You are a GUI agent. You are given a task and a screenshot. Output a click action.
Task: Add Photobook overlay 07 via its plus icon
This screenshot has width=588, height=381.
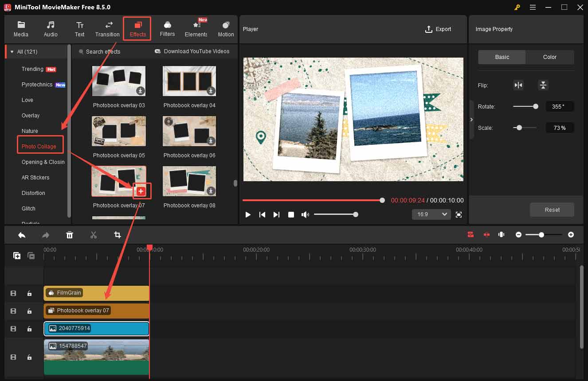[x=141, y=191]
